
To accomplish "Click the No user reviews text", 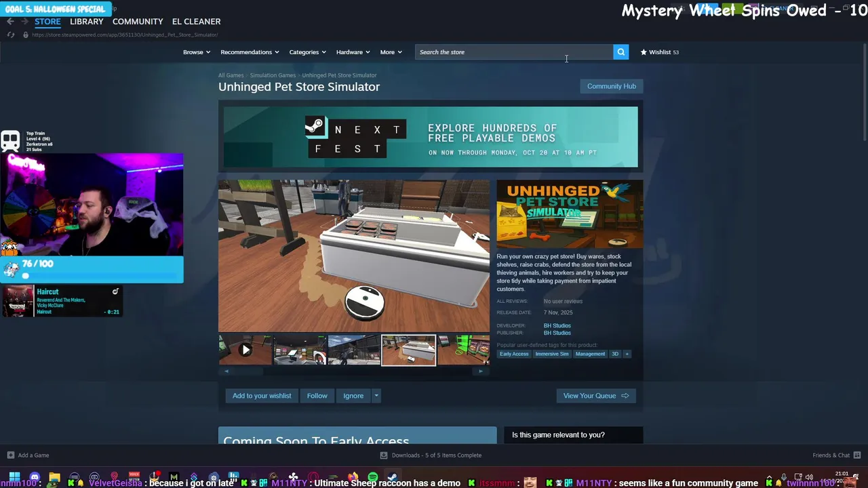I will 563,302.
